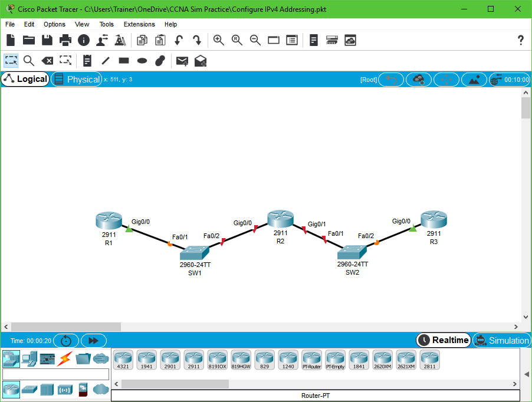
Task: Select router R1 in the topology
Action: [109, 221]
